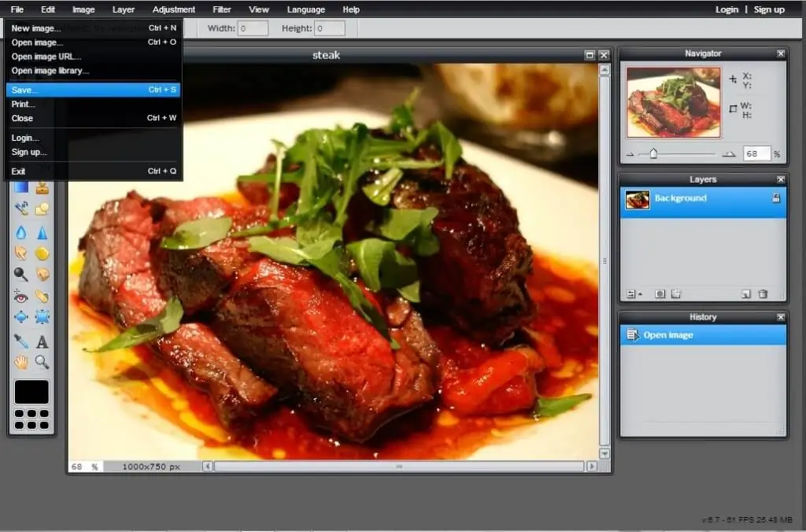The height and width of the screenshot is (532, 806).
Task: Select the Zoom magnifier tool
Action: click(x=42, y=362)
